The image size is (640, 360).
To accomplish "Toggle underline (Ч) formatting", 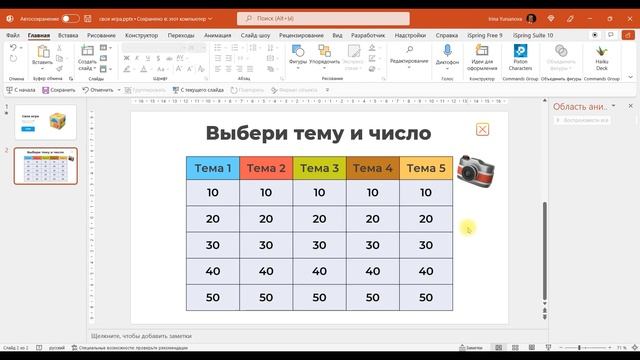I will click(148, 58).
